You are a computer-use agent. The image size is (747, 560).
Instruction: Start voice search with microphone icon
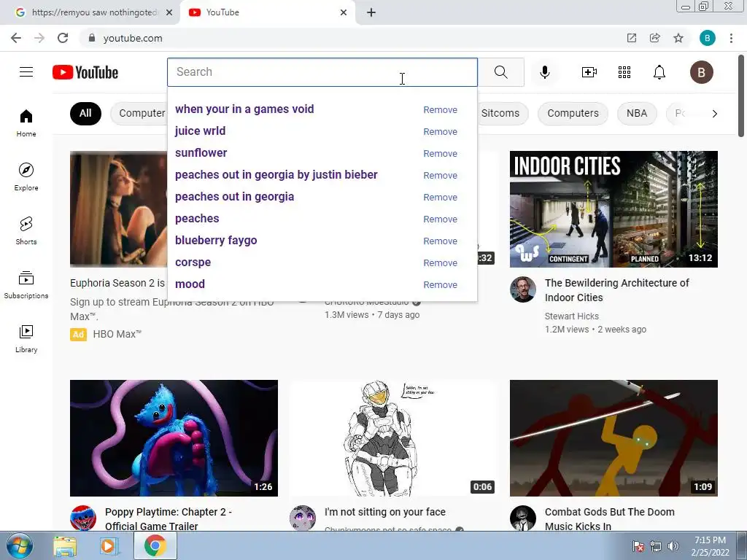pos(545,72)
